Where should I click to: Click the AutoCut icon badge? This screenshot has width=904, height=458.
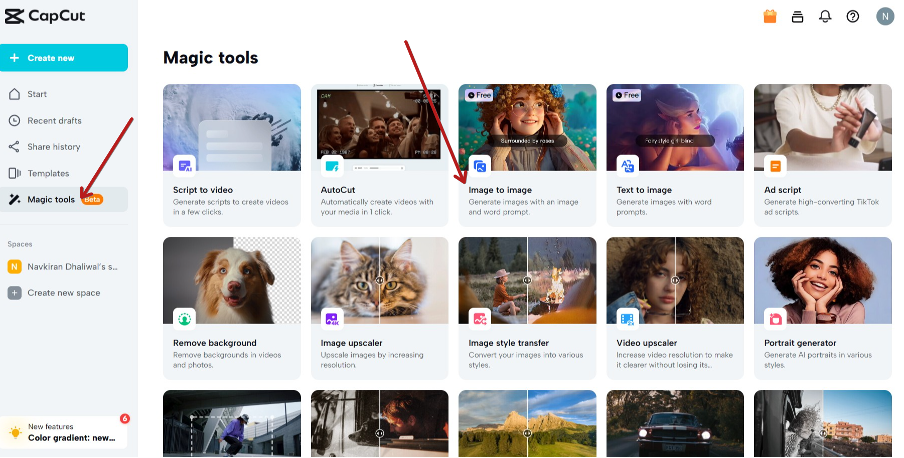[332, 166]
